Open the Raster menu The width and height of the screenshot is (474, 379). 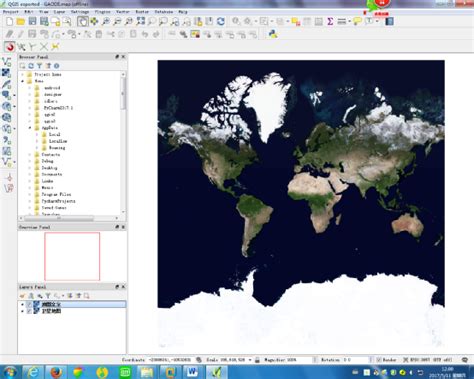click(x=142, y=12)
